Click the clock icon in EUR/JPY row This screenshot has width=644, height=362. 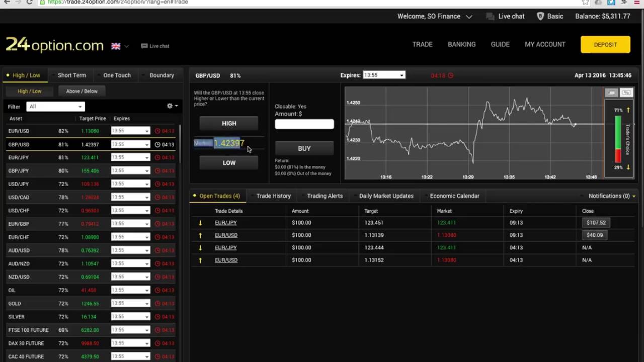tap(157, 157)
